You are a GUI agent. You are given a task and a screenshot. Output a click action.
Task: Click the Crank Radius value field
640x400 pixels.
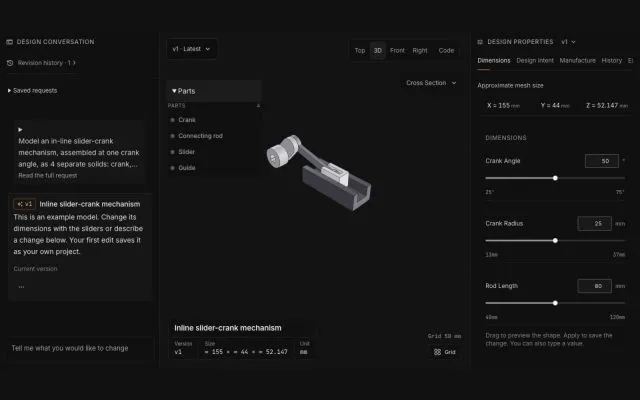click(x=595, y=224)
